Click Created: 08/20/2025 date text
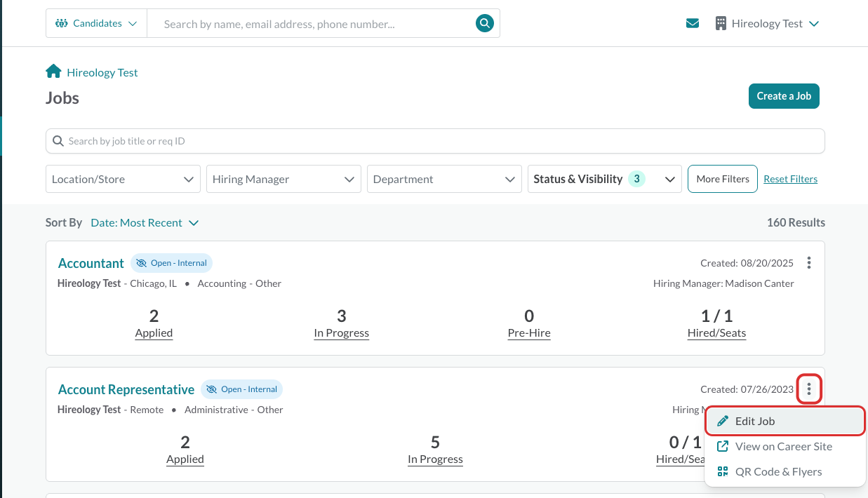 (747, 263)
